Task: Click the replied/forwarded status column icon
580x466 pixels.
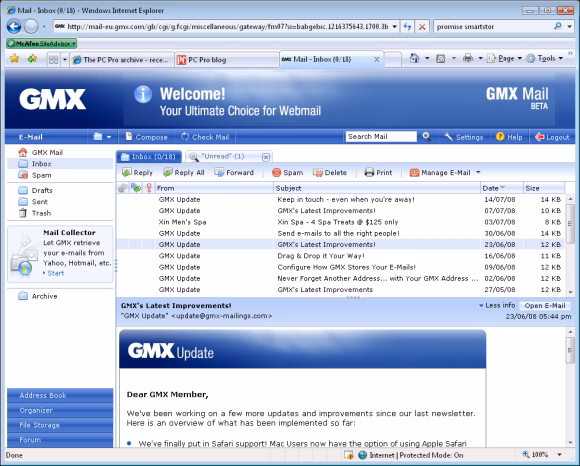Action: click(x=136, y=188)
